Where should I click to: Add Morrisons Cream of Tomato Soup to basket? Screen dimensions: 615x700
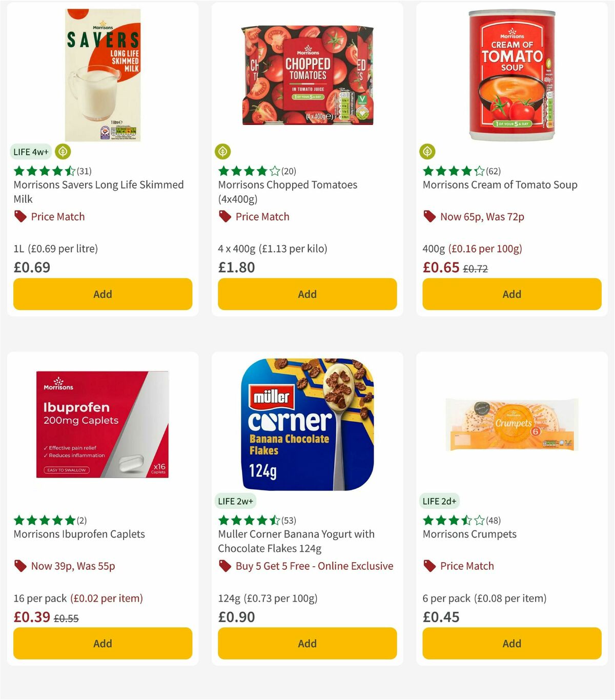click(x=511, y=294)
